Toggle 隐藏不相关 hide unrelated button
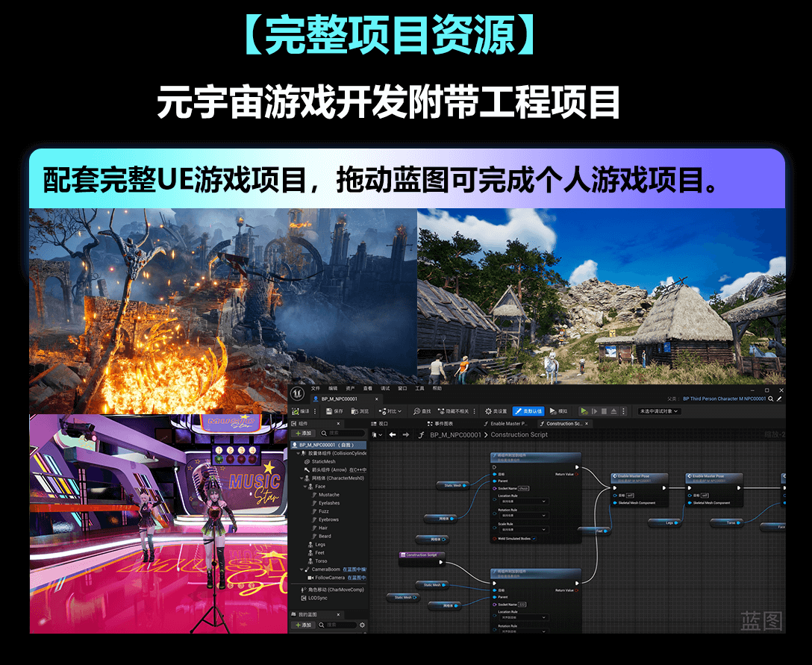The height and width of the screenshot is (665, 812). point(453,411)
